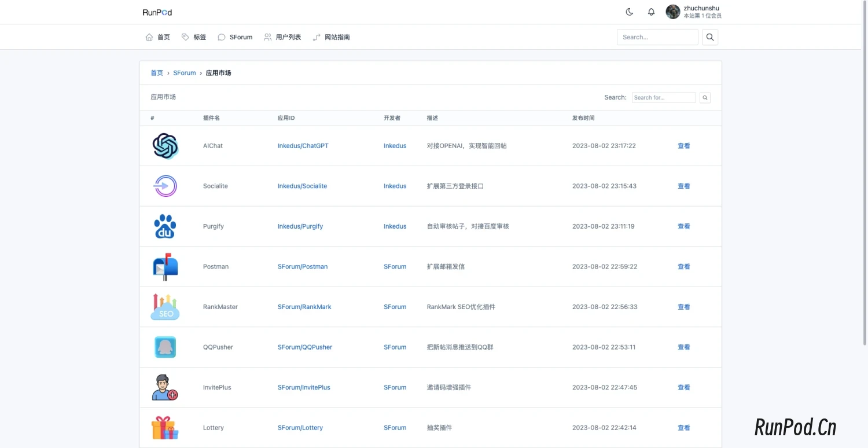Click Inkedus developer link in AIChat row
The image size is (868, 448).
pos(395,146)
